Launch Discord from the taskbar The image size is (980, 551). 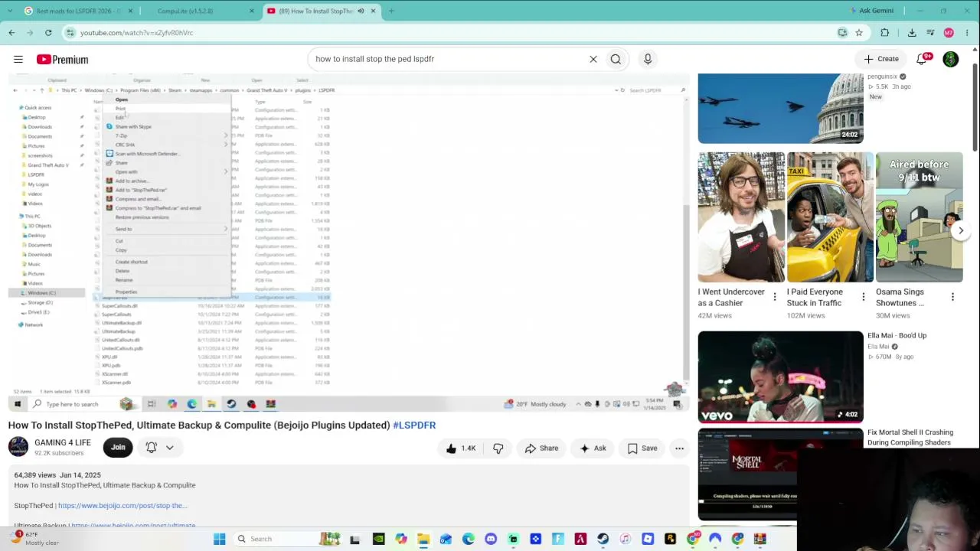tap(491, 539)
